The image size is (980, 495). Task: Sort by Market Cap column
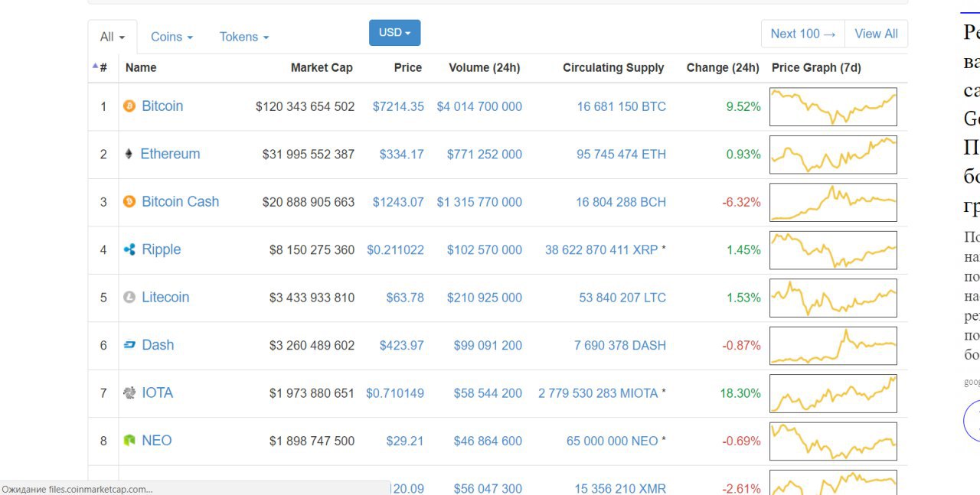(322, 67)
